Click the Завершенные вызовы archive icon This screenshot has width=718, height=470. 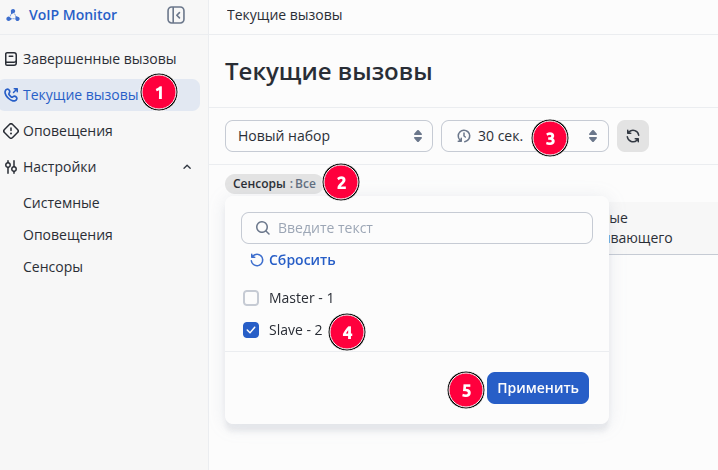tap(11, 59)
